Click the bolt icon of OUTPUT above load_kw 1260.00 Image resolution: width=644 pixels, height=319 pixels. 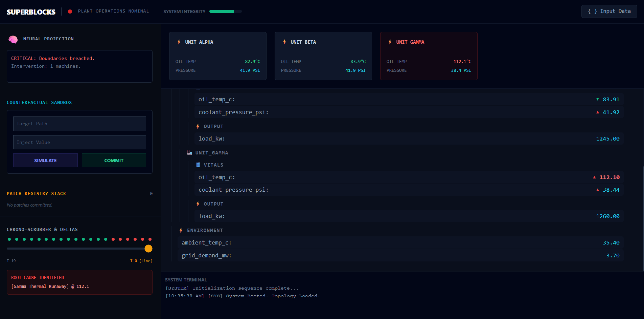pyautogui.click(x=198, y=204)
